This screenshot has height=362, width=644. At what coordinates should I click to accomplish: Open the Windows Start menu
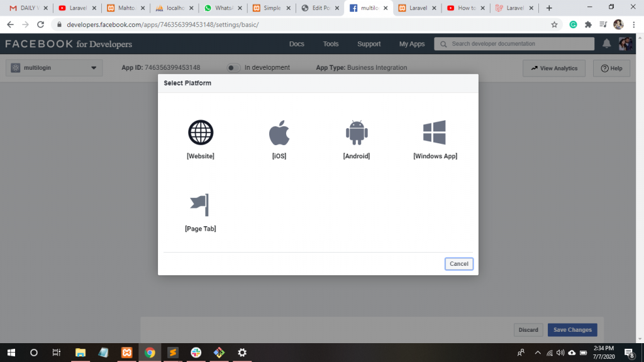pos(11,353)
